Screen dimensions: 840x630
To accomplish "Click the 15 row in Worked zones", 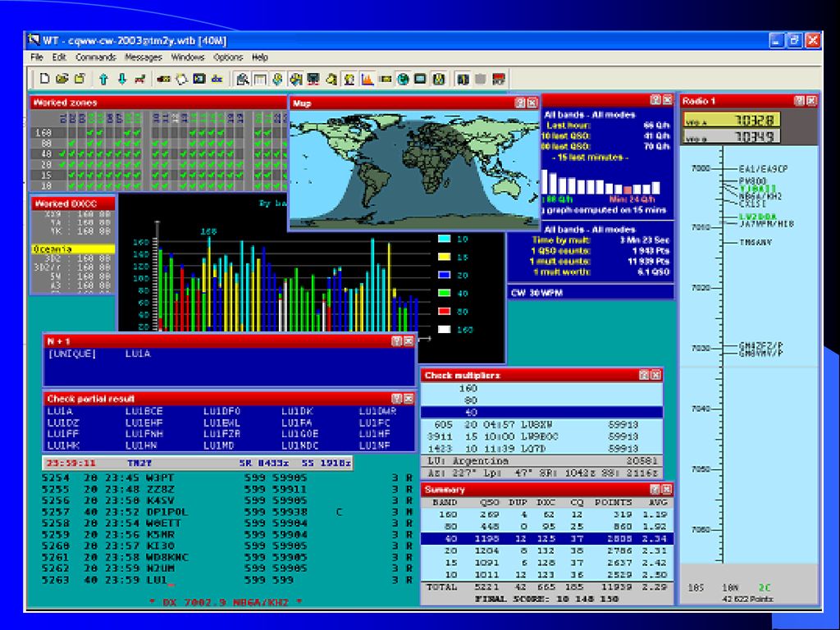I will 158,176.
